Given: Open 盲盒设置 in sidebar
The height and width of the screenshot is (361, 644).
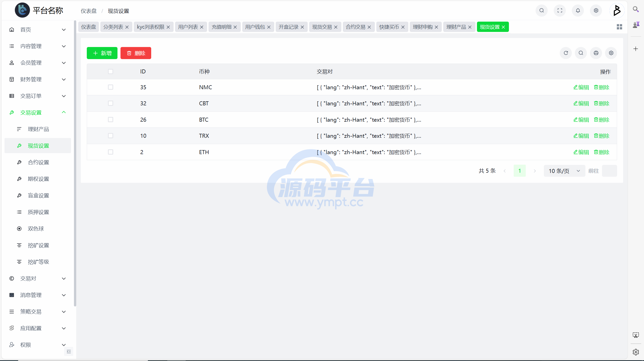Looking at the screenshot, I should point(38,196).
